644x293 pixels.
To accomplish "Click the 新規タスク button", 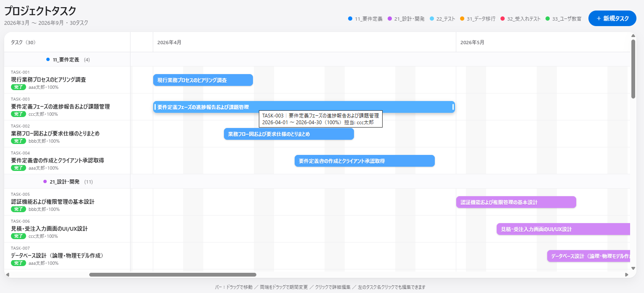I will click(x=612, y=19).
